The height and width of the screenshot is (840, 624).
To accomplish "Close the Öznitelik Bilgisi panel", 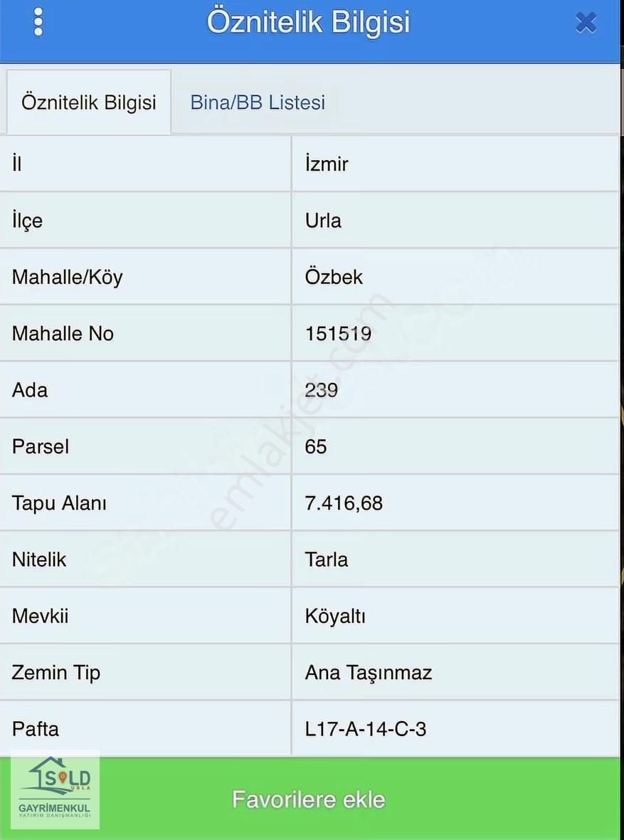I will 586,23.
